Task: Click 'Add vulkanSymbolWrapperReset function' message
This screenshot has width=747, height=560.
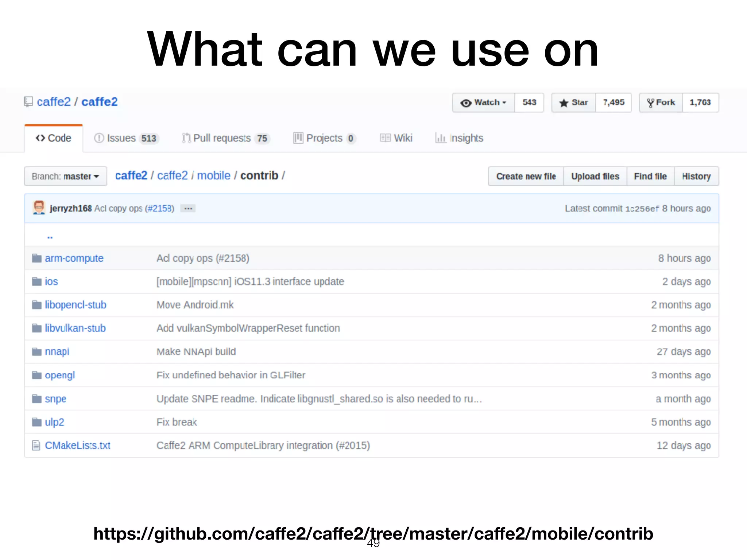Action: pos(248,328)
